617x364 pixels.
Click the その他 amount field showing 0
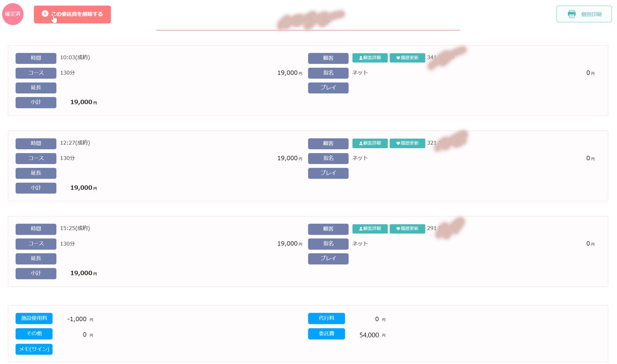[85, 335]
